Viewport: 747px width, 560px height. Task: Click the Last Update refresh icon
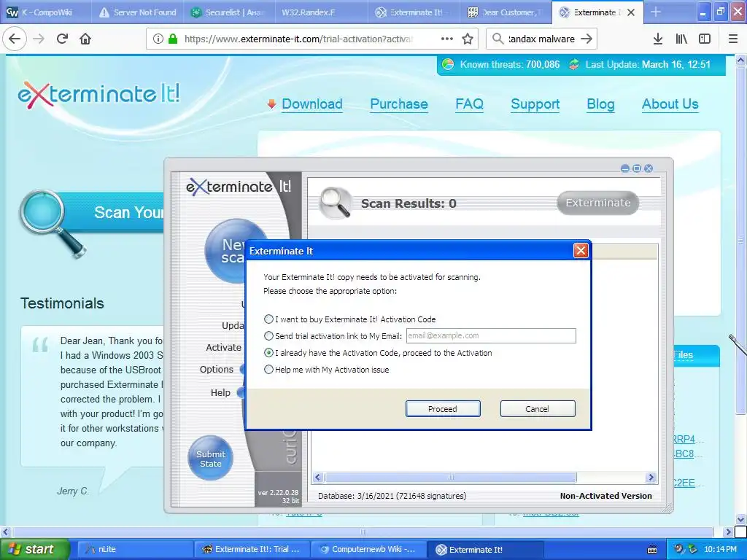[x=574, y=64]
